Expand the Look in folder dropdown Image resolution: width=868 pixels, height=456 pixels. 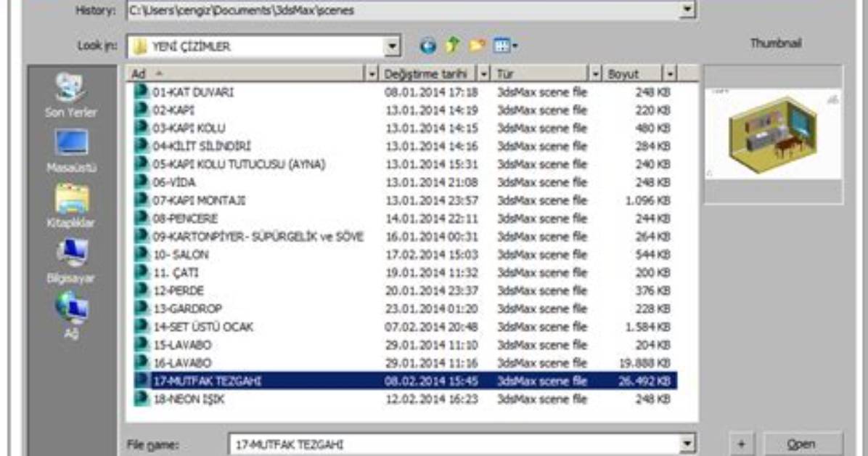click(392, 46)
